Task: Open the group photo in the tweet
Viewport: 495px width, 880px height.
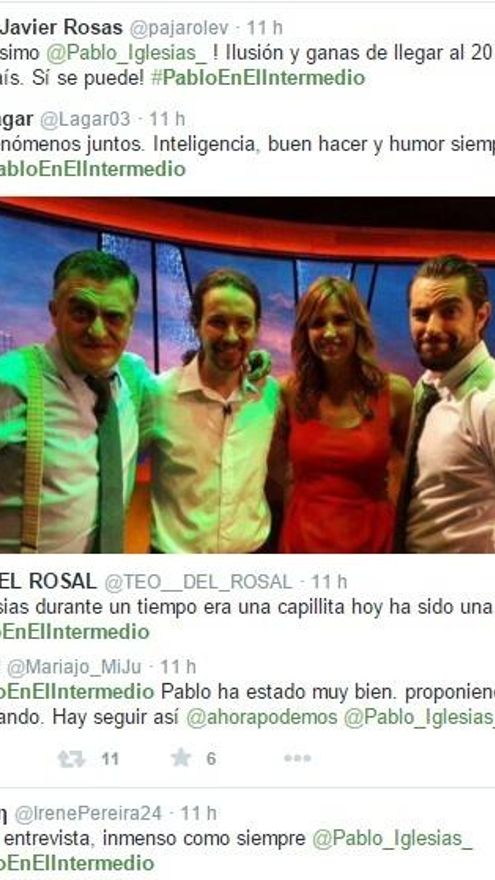Action: pyautogui.click(x=248, y=375)
